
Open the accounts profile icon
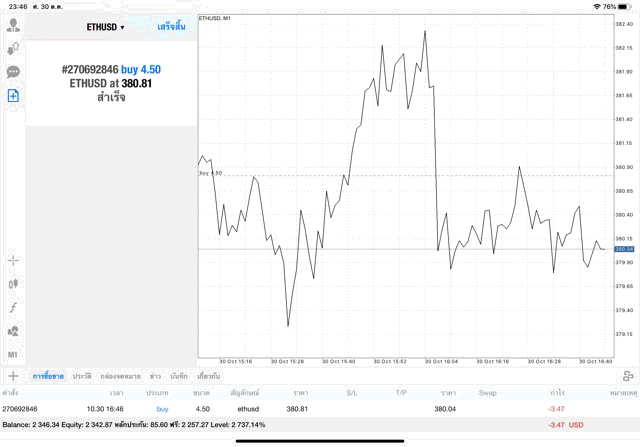coord(13,24)
